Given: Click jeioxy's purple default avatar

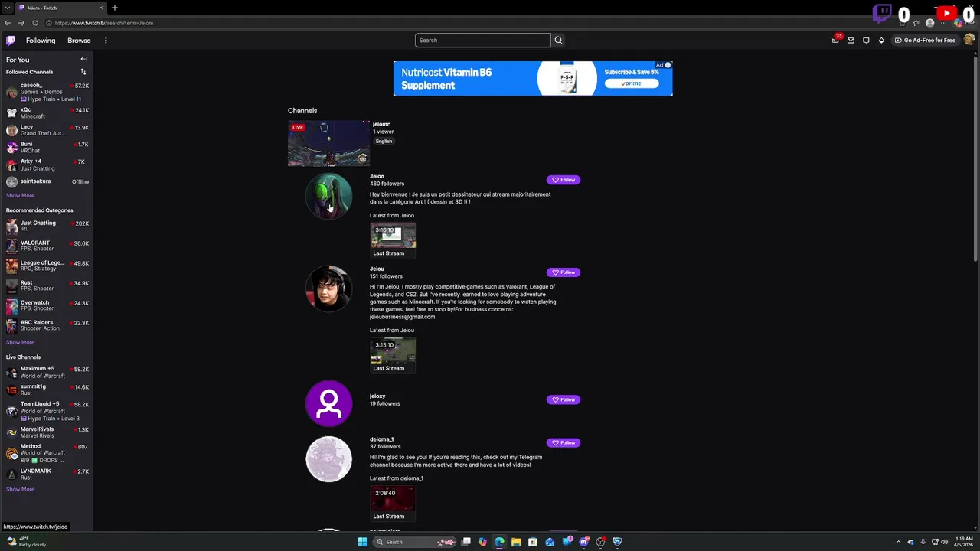Looking at the screenshot, I should tap(328, 403).
